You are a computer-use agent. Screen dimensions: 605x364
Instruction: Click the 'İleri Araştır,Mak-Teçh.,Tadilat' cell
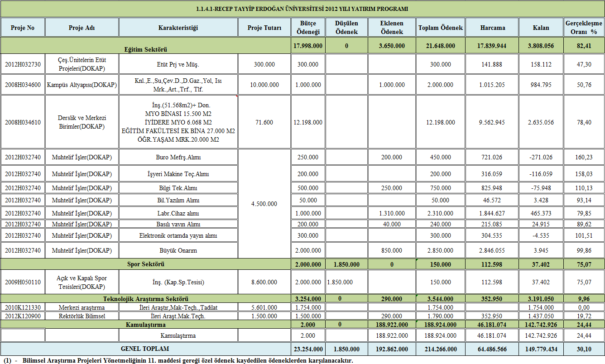178,307
